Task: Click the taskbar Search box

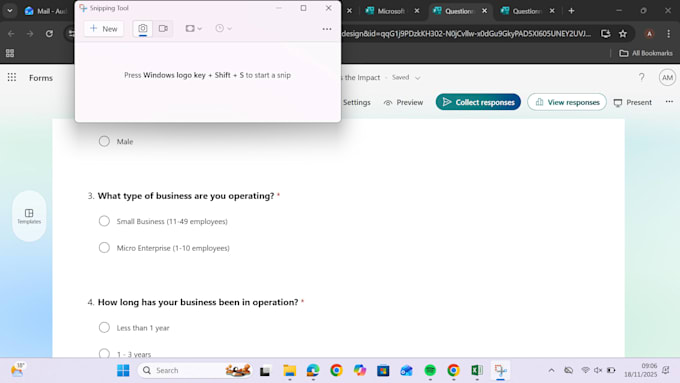Action: click(x=195, y=370)
